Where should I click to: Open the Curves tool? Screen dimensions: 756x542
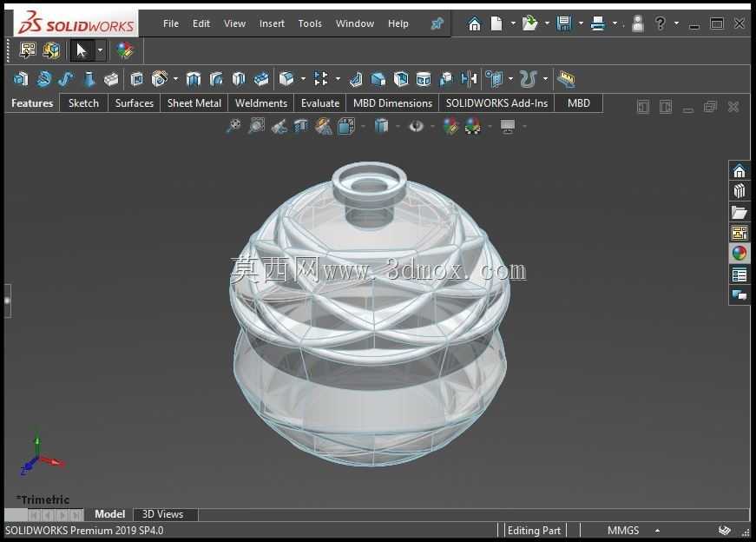click(529, 79)
